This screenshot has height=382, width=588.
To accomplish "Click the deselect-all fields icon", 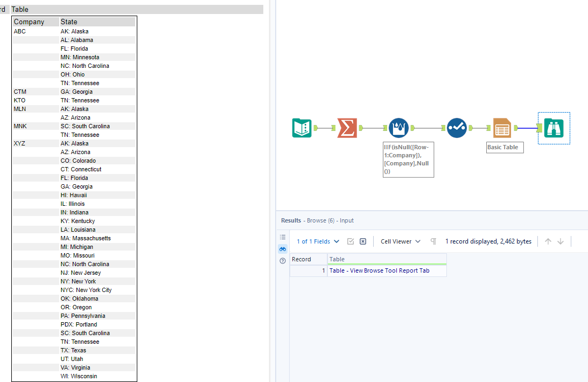I will coord(363,241).
